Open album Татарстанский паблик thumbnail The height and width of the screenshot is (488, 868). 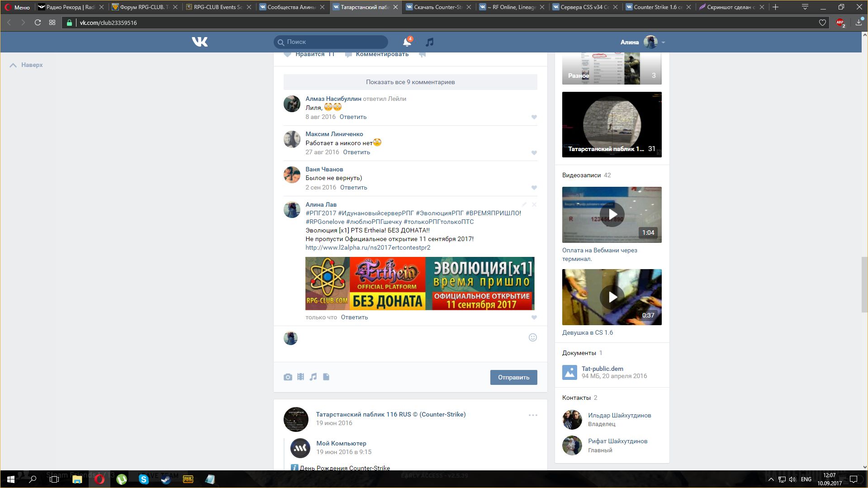[x=612, y=124]
